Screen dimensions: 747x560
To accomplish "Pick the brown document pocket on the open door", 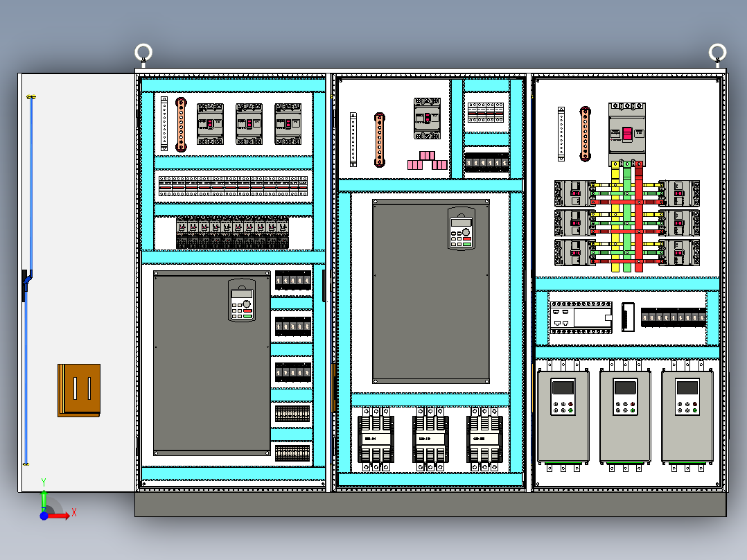I will tap(79, 390).
